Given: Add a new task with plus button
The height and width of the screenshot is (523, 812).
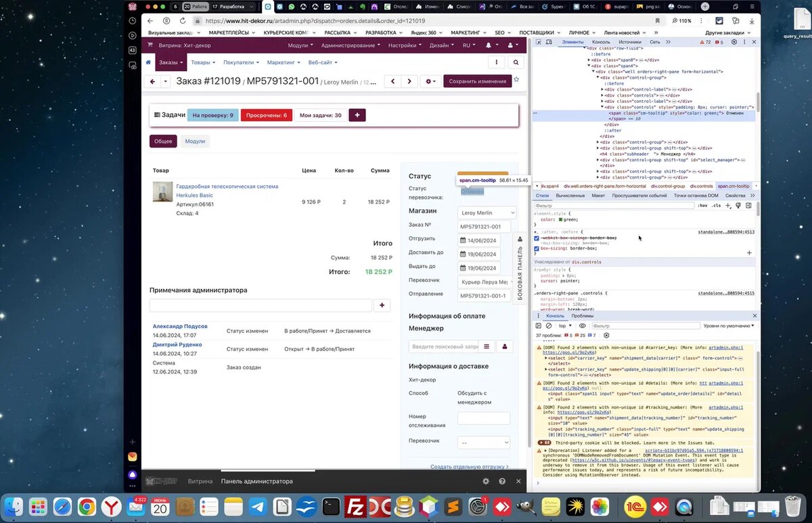Looking at the screenshot, I should 357,115.
